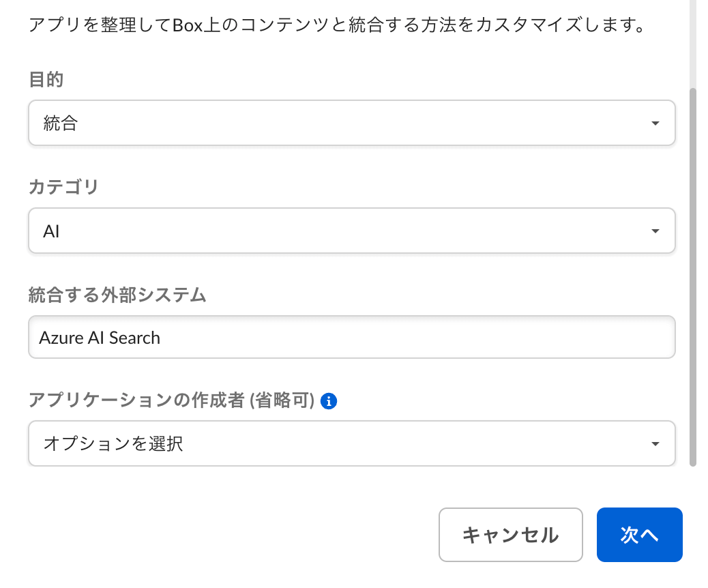Screen dimensions: 708x588
Task: Expand the 目的 dropdown arrow
Action: [655, 123]
